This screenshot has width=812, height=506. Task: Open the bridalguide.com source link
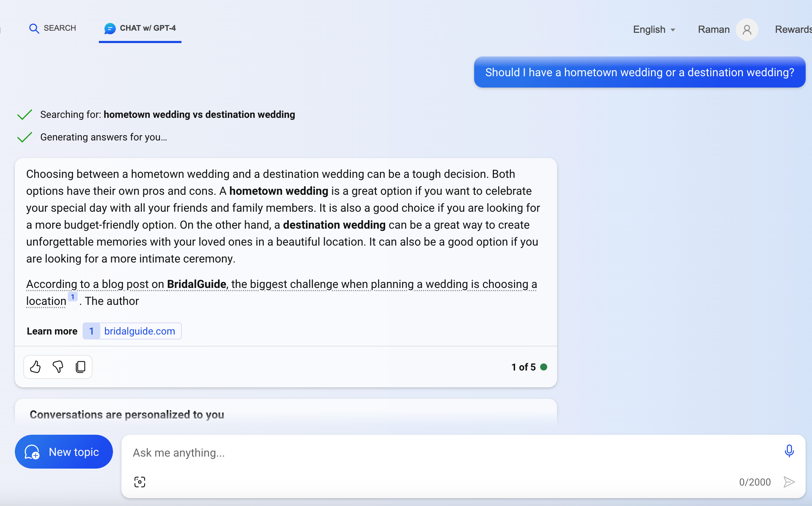tap(139, 331)
